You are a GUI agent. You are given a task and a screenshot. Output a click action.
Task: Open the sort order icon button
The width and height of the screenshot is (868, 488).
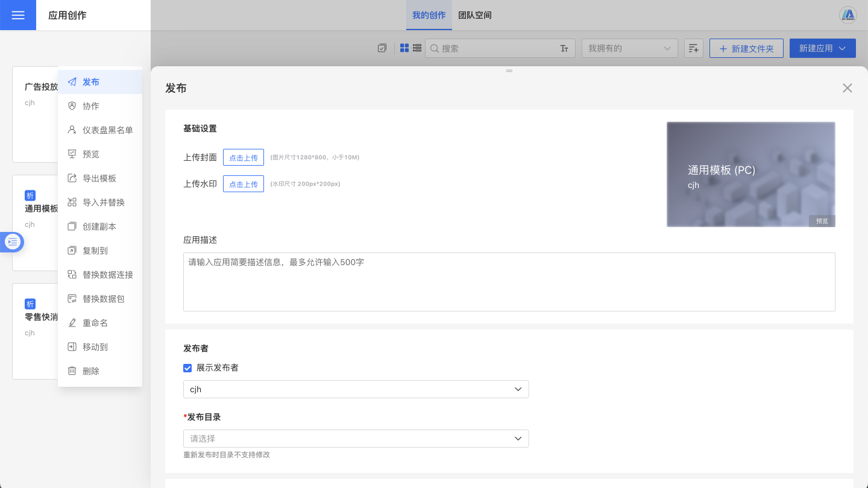[694, 48]
